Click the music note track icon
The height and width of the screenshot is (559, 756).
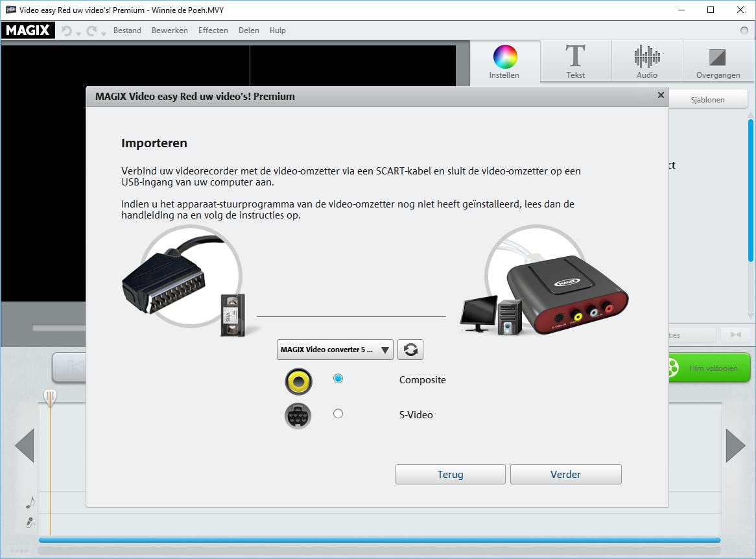30,503
